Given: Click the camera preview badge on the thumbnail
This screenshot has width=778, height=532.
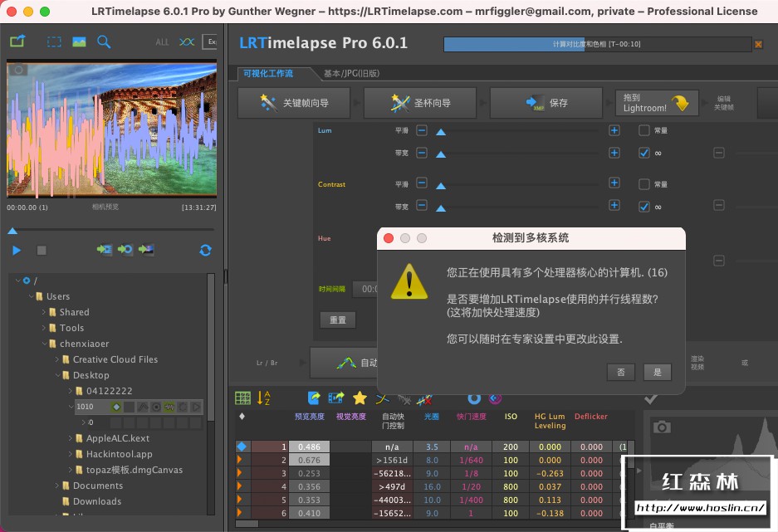Looking at the screenshot, I should [x=18, y=70].
